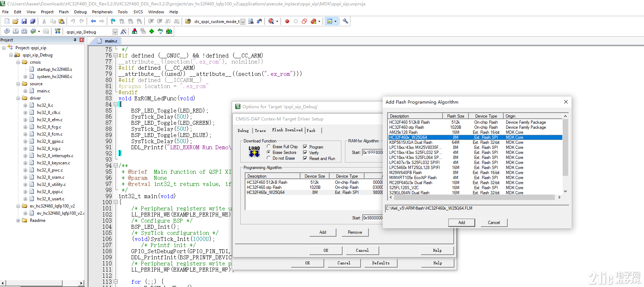
Task: Click the RAM for Algorithm Start input field
Action: pyautogui.click(x=372, y=152)
